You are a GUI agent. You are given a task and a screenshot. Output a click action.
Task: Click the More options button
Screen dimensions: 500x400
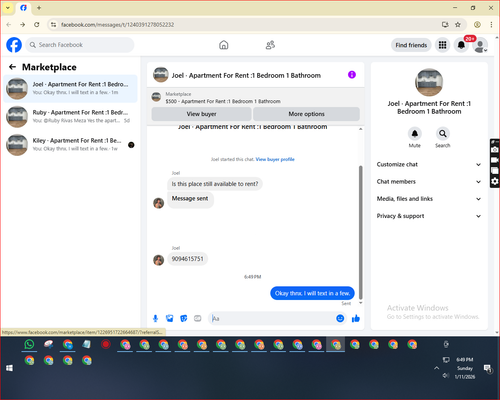point(306,114)
